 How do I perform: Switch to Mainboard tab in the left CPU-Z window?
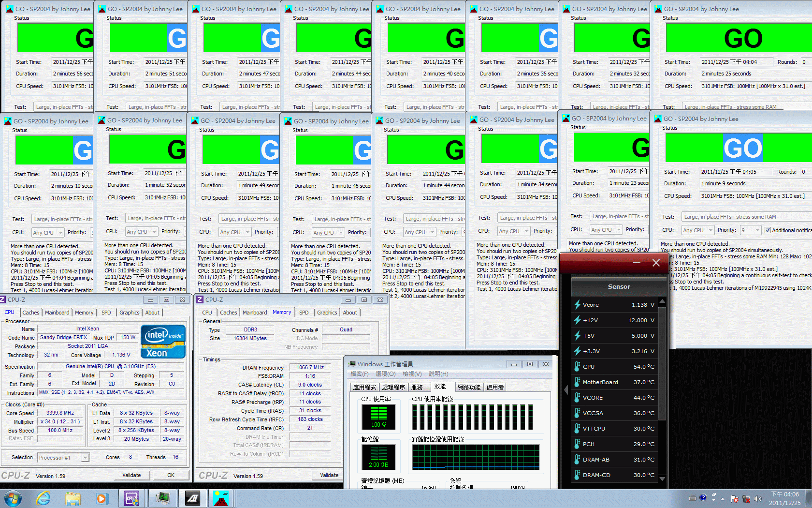(x=57, y=313)
